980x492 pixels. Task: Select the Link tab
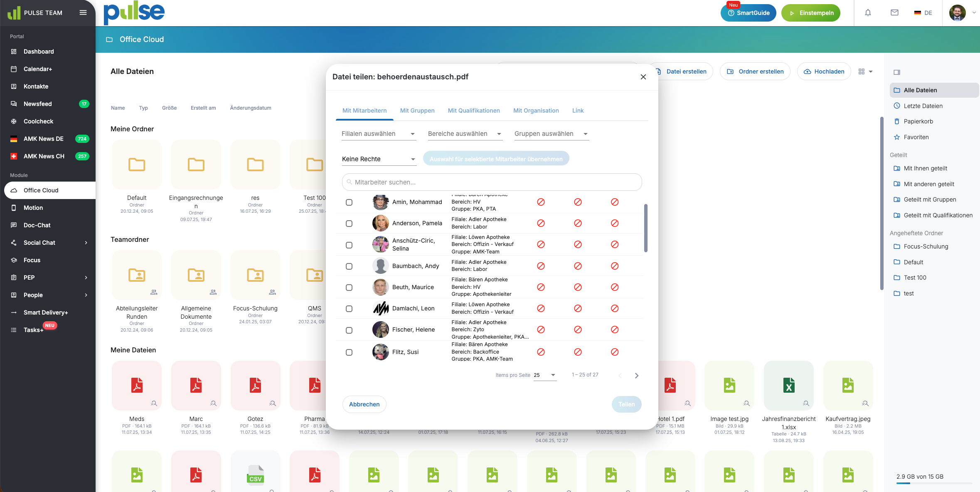click(x=578, y=111)
